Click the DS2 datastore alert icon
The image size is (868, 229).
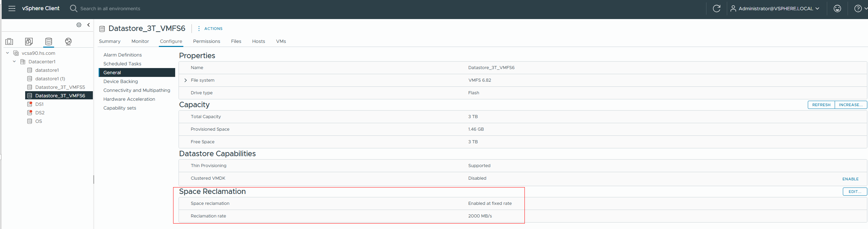(30, 113)
